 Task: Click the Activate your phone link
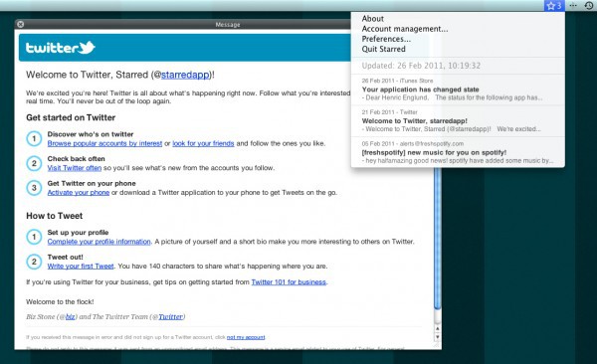[x=79, y=193]
